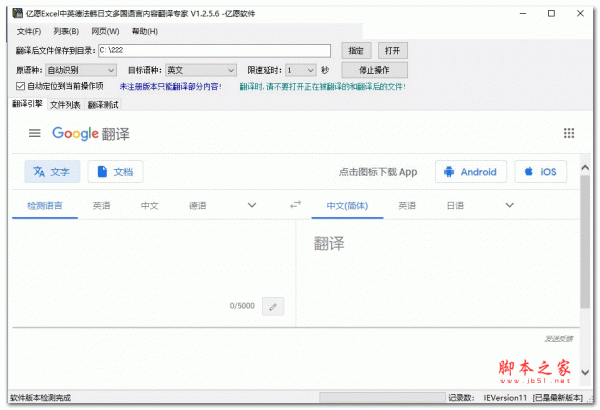Toggle 自动定位到当前操作项 checkbox
The image size is (600, 410).
[7, 86]
